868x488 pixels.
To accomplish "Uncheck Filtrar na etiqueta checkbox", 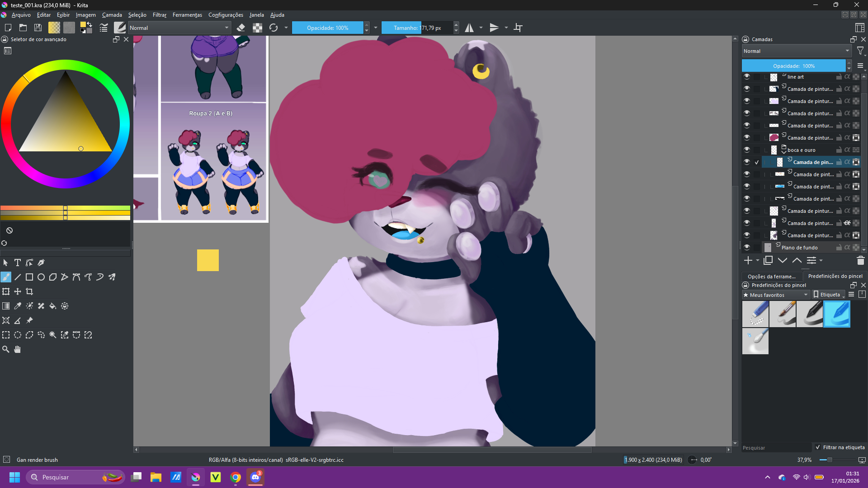I will click(x=818, y=447).
